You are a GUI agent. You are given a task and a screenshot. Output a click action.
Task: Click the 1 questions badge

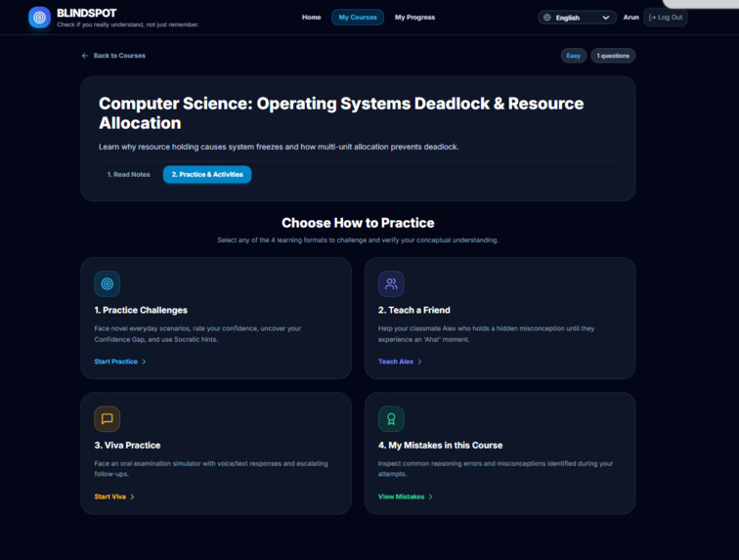pyautogui.click(x=613, y=56)
